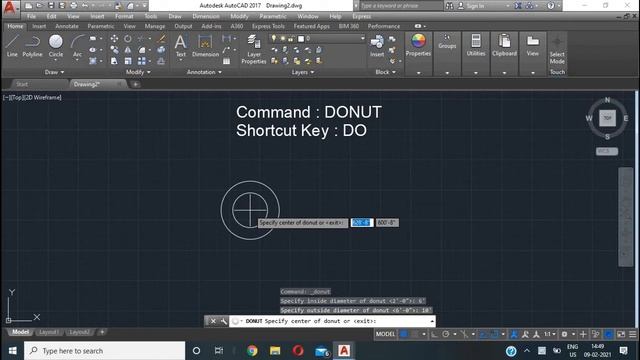Toggle ortho mode in status bar

[x=434, y=334]
